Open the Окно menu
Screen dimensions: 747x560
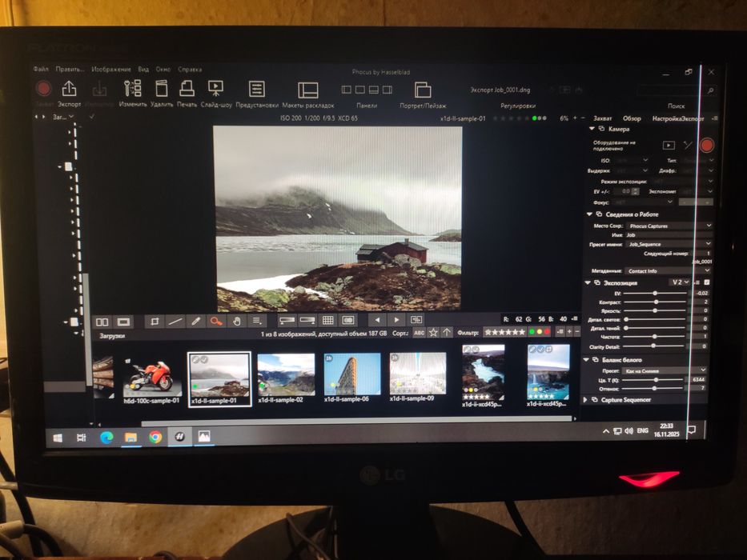(163, 69)
